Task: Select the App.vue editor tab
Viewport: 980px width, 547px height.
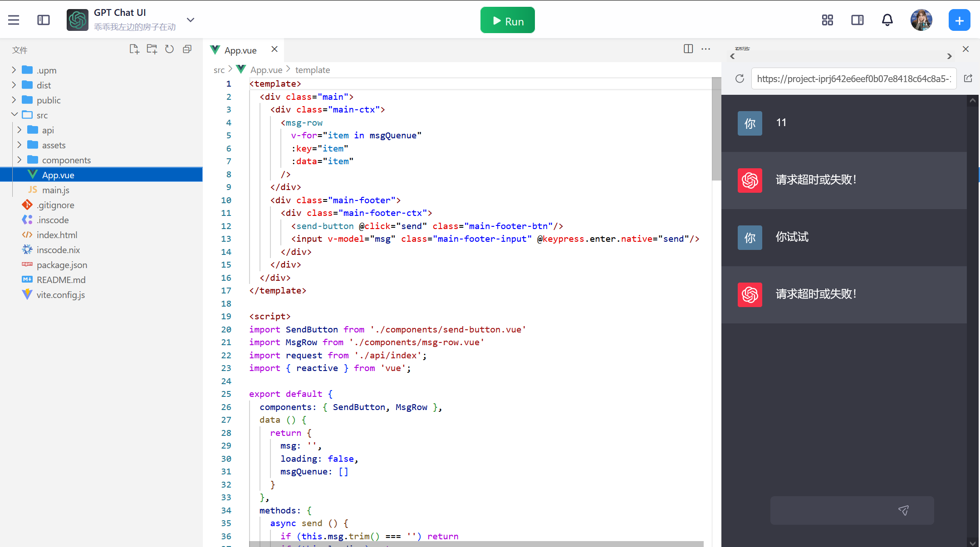Action: click(240, 50)
